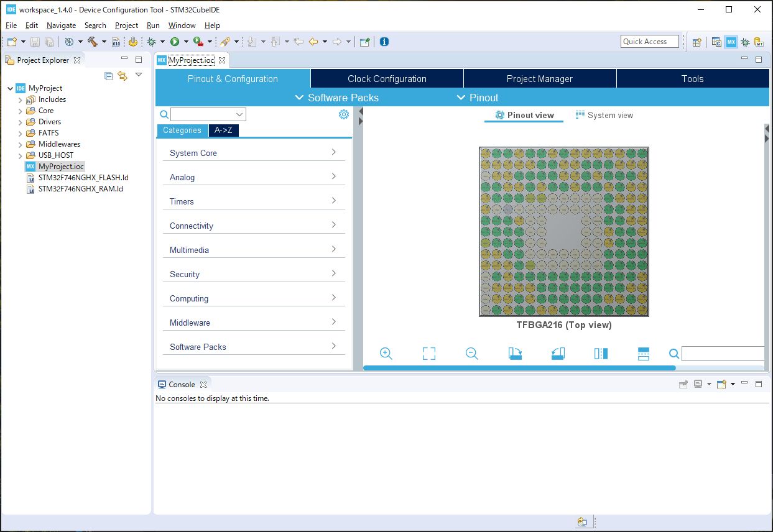Screen dimensions: 773x532
Task: Switch to the Device Configuration MX perspective
Action: (731, 42)
